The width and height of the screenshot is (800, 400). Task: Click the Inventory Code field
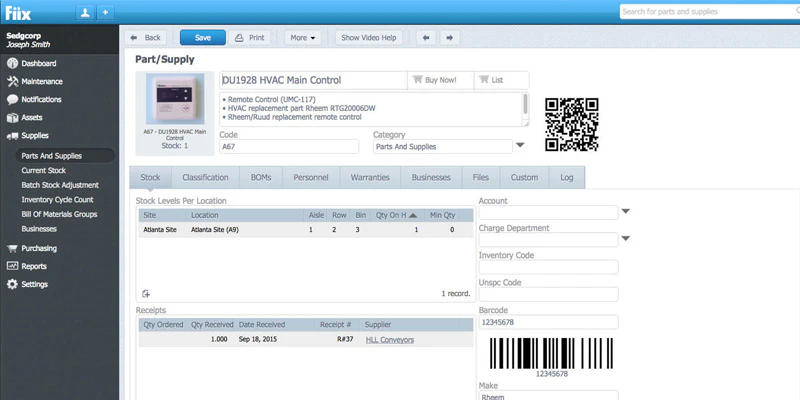(x=548, y=267)
